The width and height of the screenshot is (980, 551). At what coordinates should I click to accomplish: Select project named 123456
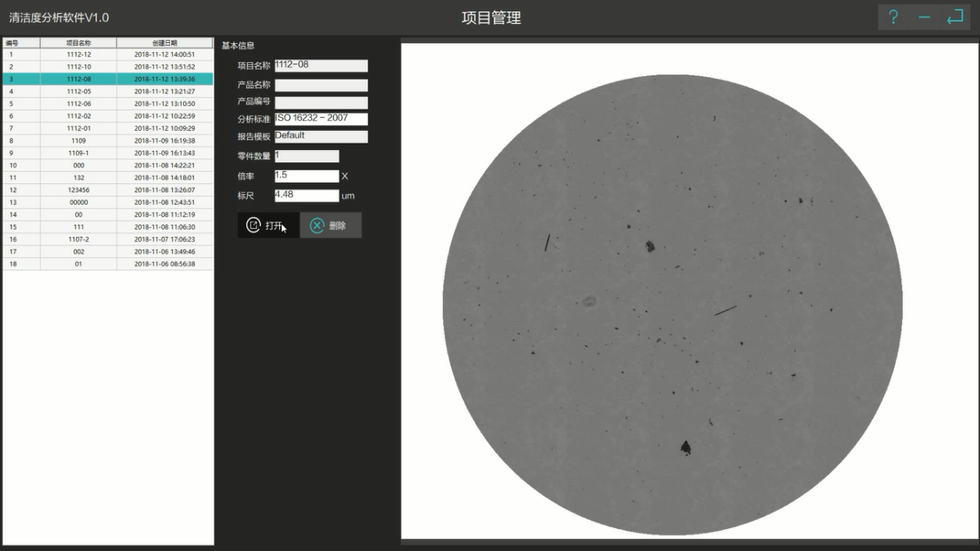79,189
